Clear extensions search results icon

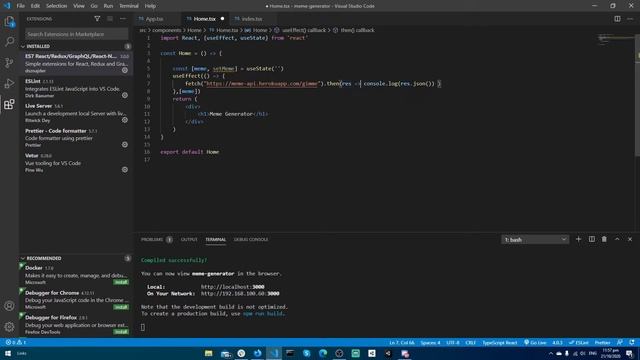(110, 19)
